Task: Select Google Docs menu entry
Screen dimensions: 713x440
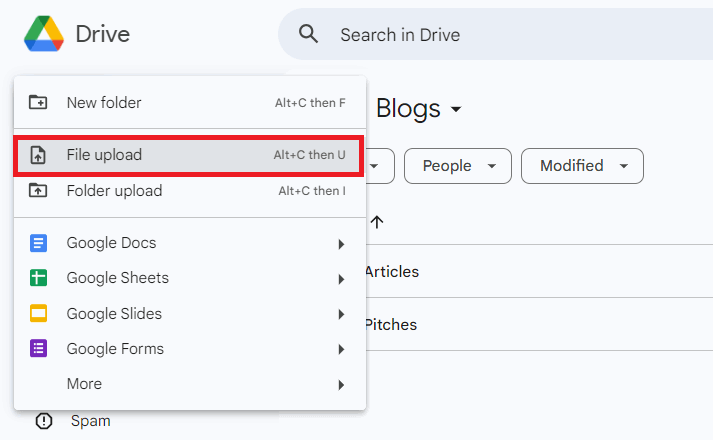Action: 190,243
